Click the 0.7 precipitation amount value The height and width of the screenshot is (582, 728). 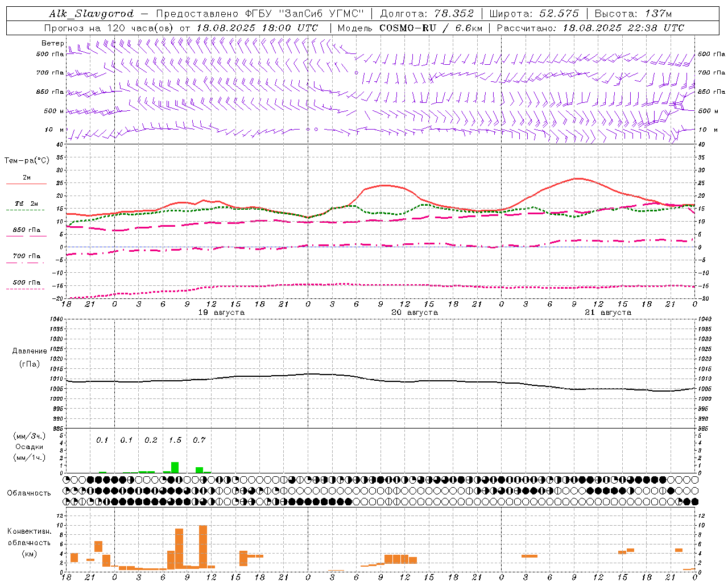pyautogui.click(x=199, y=440)
